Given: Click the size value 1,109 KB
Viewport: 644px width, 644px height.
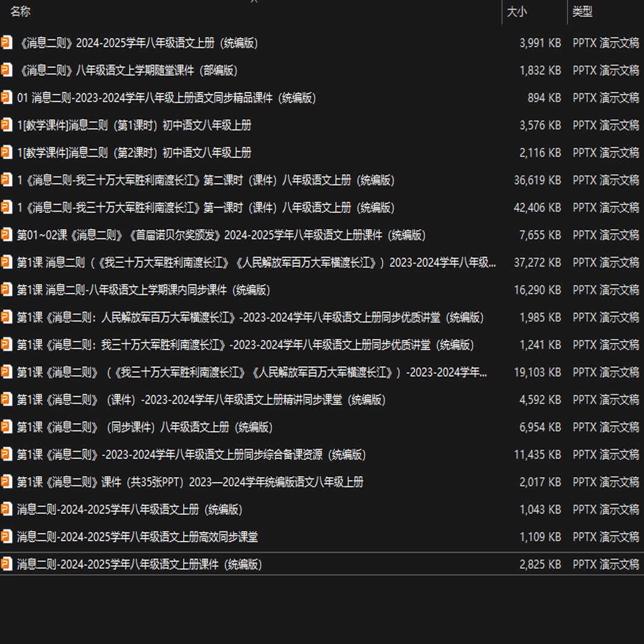Looking at the screenshot, I should (540, 537).
